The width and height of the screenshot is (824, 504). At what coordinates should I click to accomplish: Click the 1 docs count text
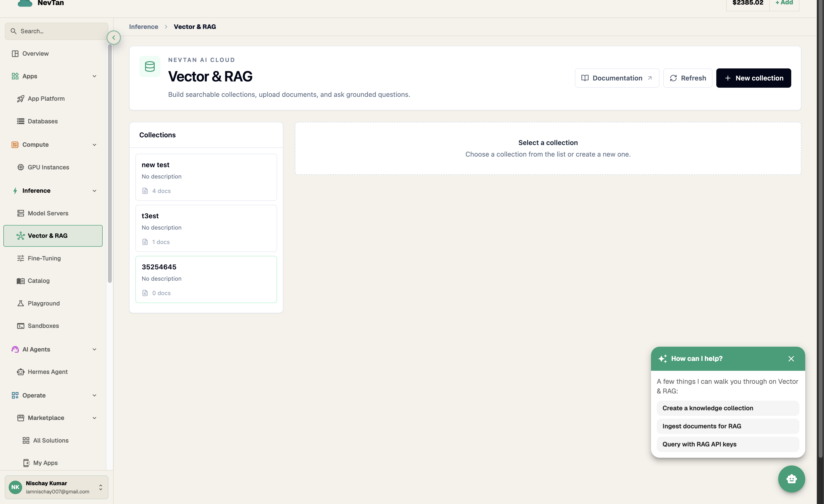(161, 242)
